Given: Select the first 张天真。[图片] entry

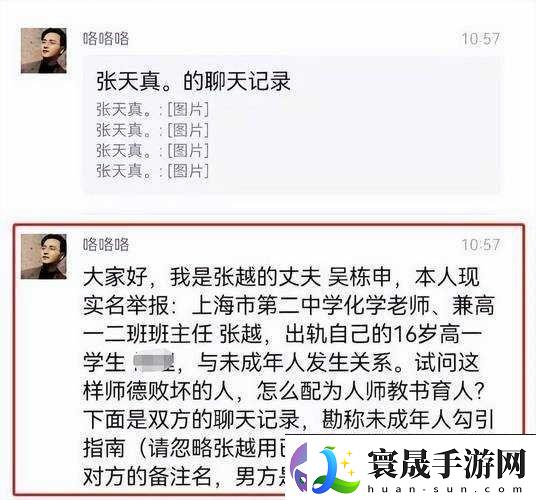Looking at the screenshot, I should click(152, 110).
